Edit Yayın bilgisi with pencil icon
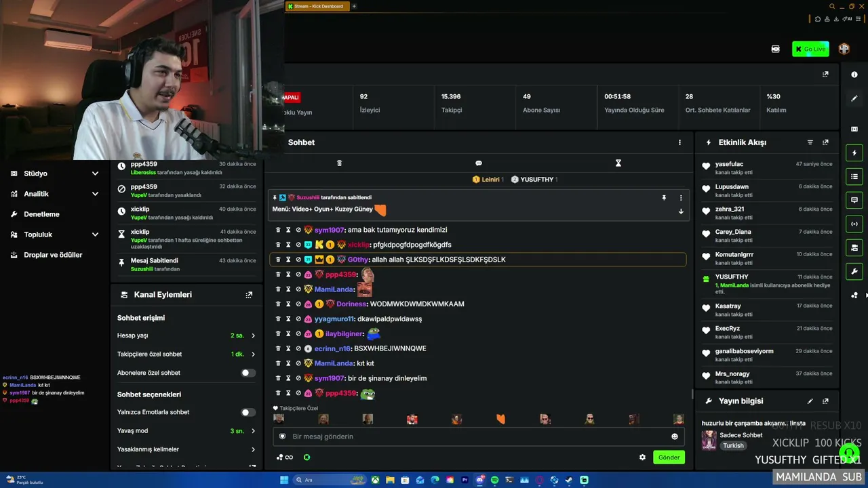868x488 pixels. coord(810,401)
